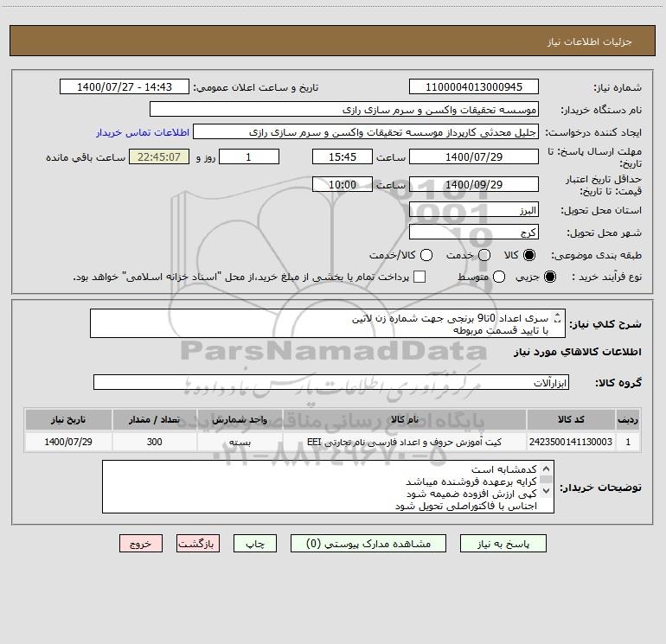Click the پاسخ به نیاز button
This screenshot has width=666, height=644.
[x=503, y=544]
